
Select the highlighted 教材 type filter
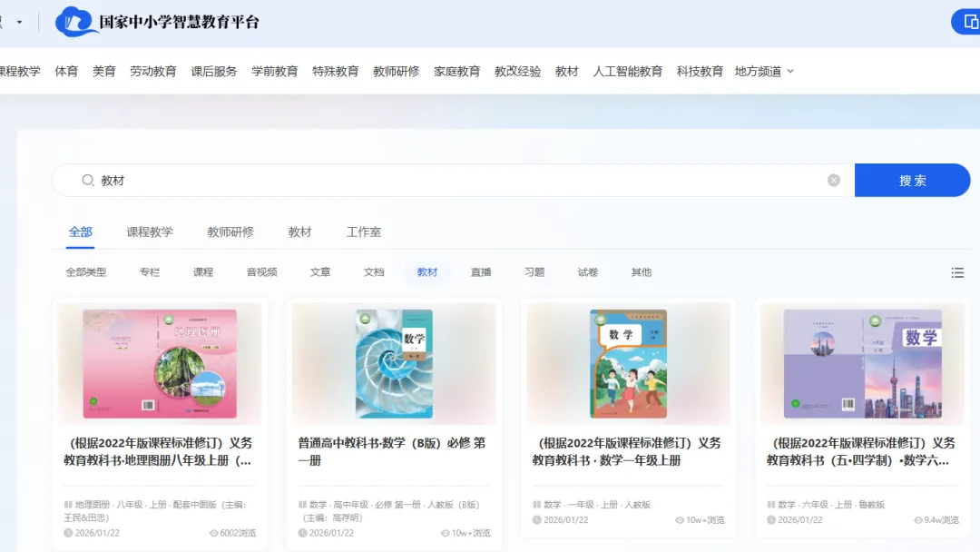[427, 272]
